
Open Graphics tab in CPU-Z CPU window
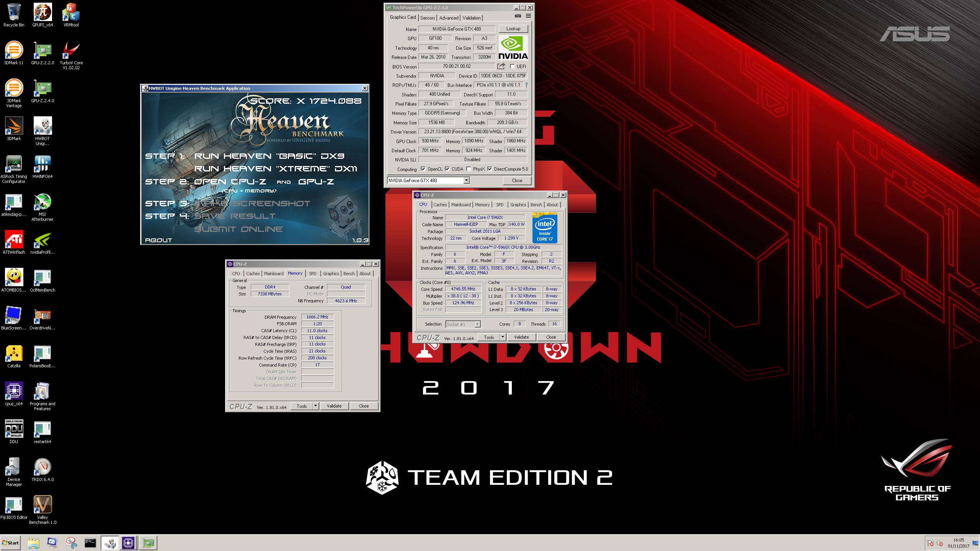coord(518,205)
